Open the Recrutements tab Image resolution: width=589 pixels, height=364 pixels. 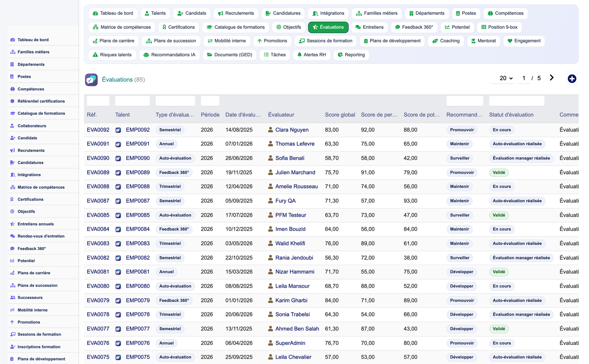pos(236,13)
